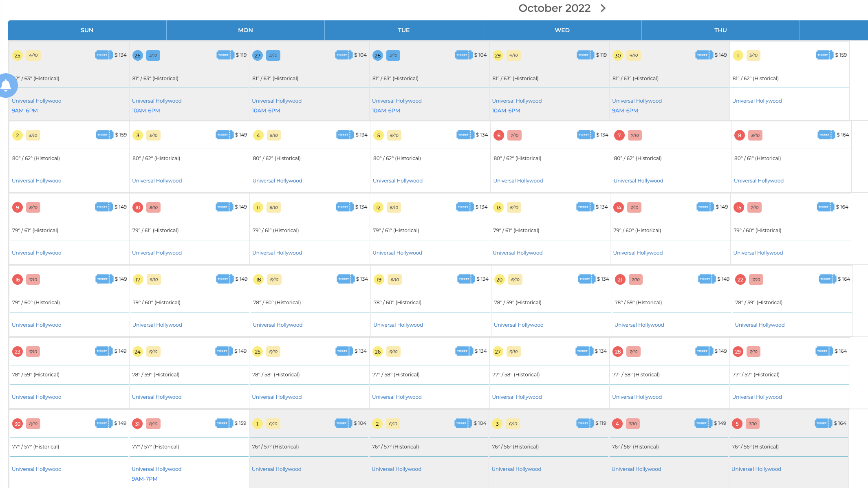Click the $134 price on October 5
Screen dimensions: 868x488
482,135
